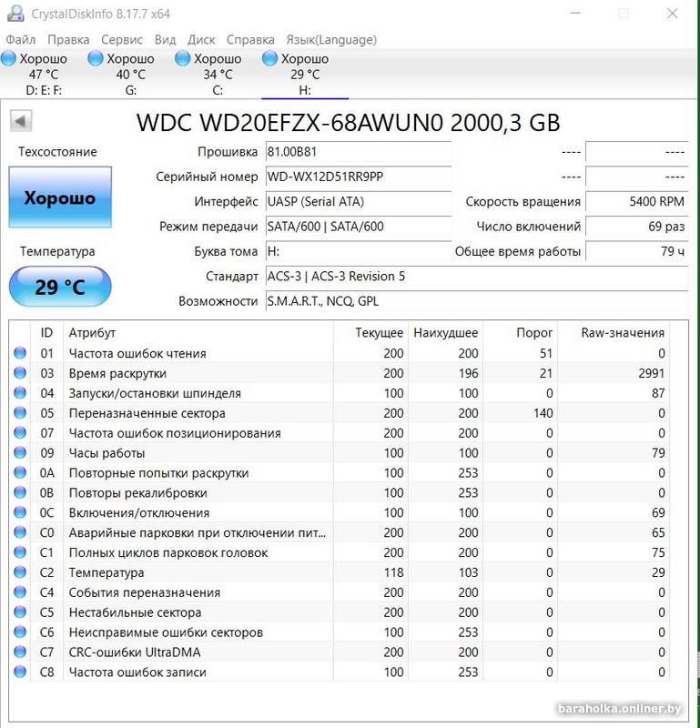Open the Справка menu

250,40
